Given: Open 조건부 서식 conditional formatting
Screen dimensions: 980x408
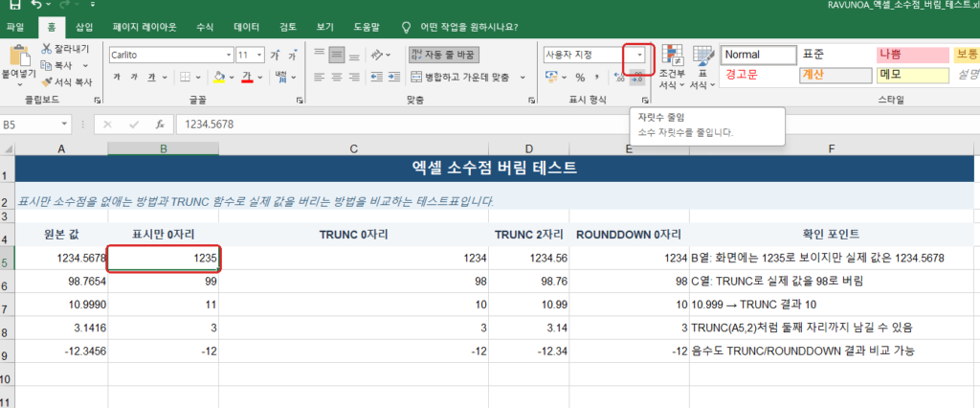Looking at the screenshot, I should click(672, 67).
